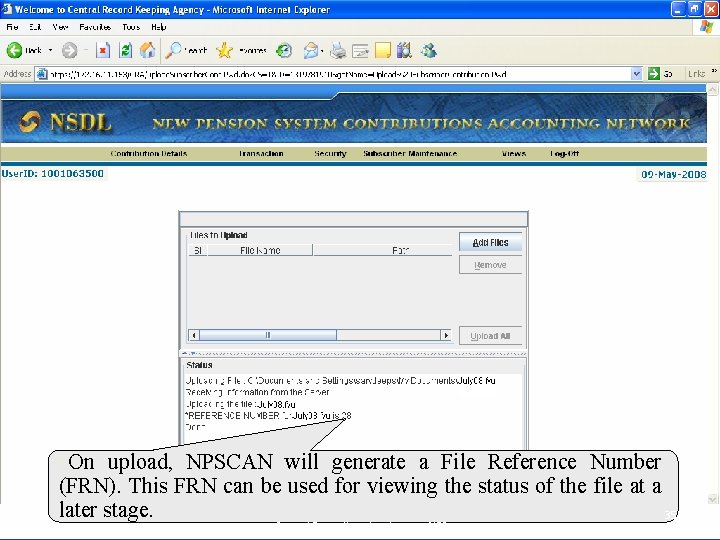Open Favorites star in toolbar
The width and height of the screenshot is (720, 540).
224,50
